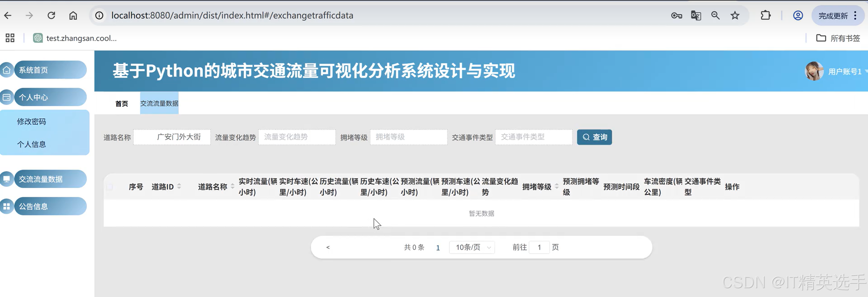Viewport: 868px width, 297px height.
Task: Click the user avatar next to 用户账号1
Action: coord(813,71)
